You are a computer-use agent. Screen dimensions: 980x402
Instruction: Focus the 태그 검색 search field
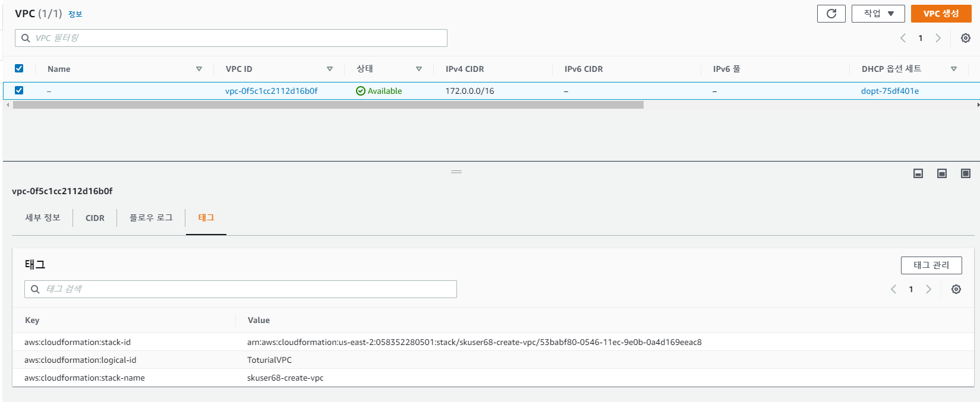click(241, 289)
